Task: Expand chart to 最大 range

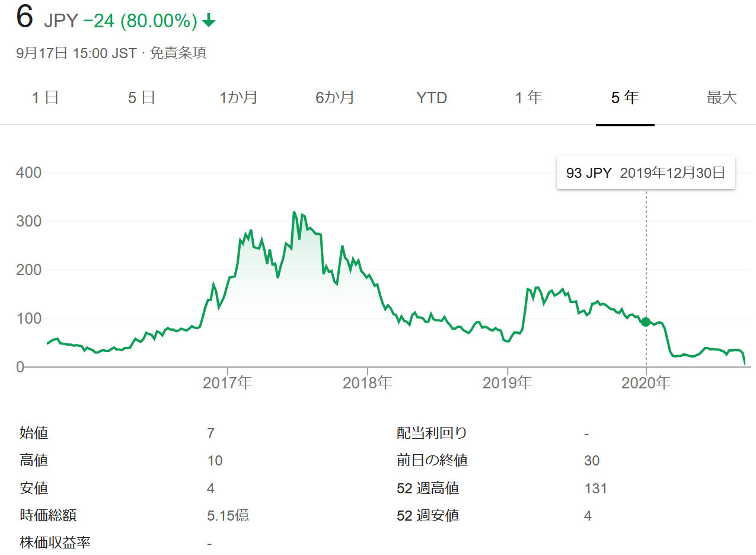Action: click(x=721, y=97)
